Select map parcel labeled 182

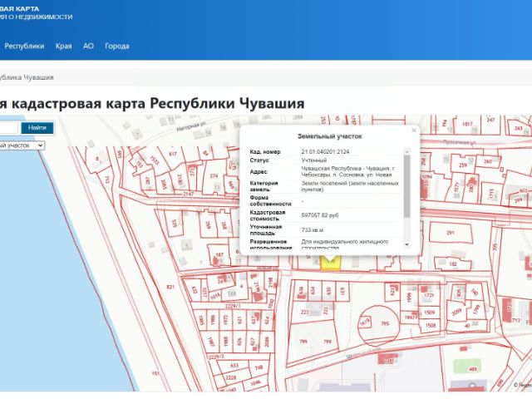coord(452,264)
